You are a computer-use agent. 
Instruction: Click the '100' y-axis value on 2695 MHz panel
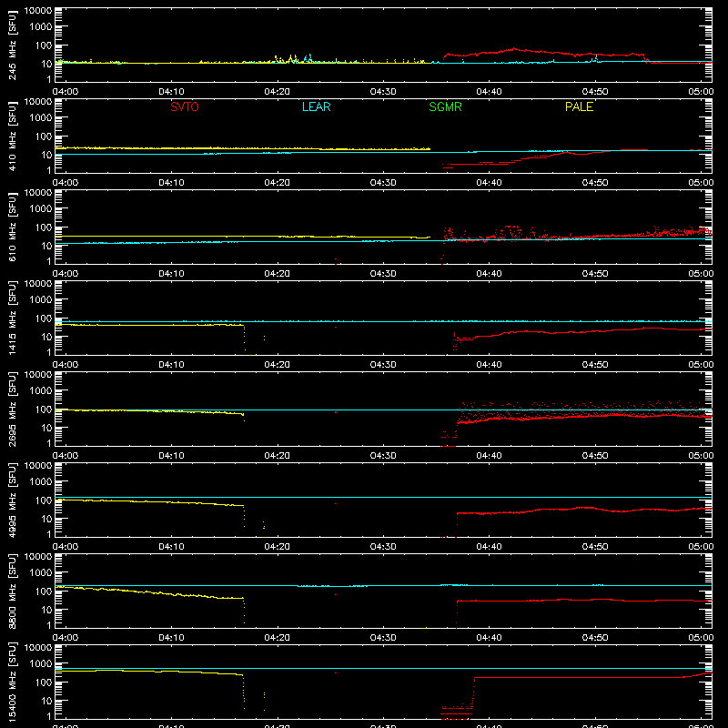point(44,409)
